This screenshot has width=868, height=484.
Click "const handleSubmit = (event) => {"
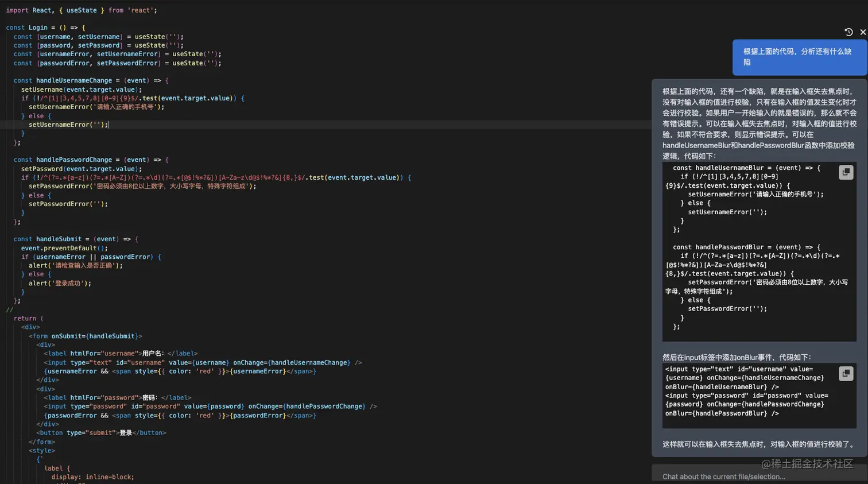point(76,239)
